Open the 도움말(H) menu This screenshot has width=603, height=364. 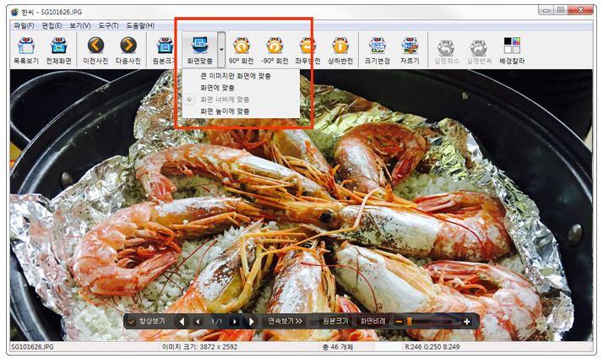coord(140,25)
